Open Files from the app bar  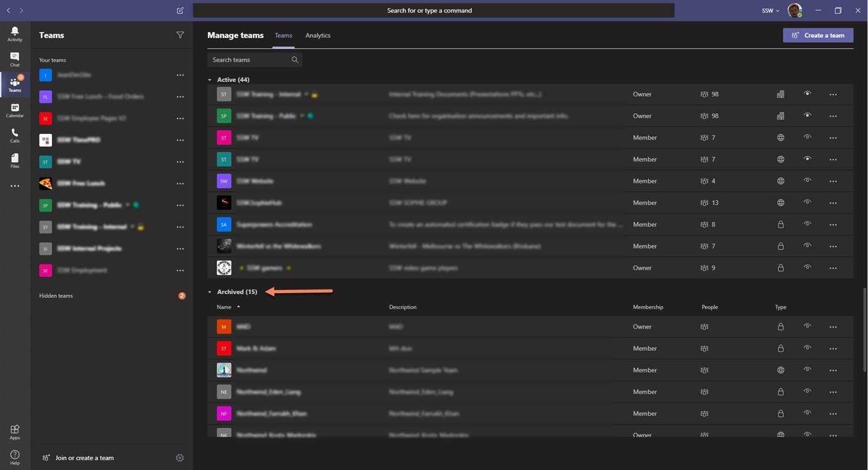15,160
